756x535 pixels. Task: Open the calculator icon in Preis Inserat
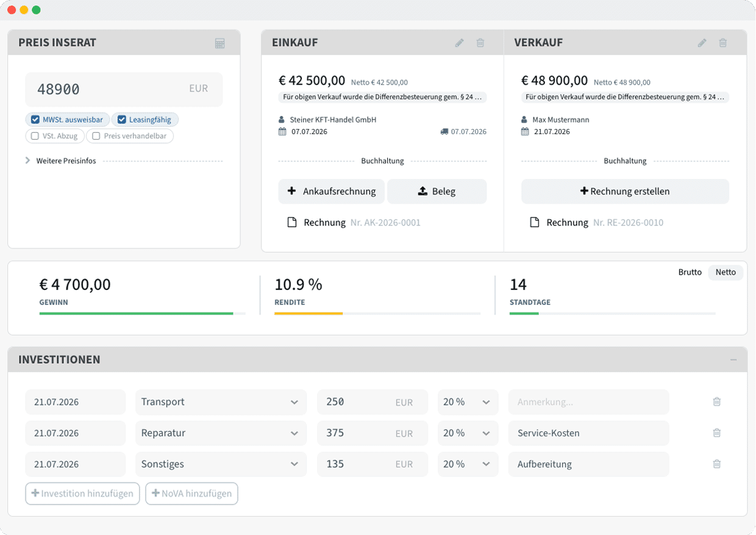220,43
